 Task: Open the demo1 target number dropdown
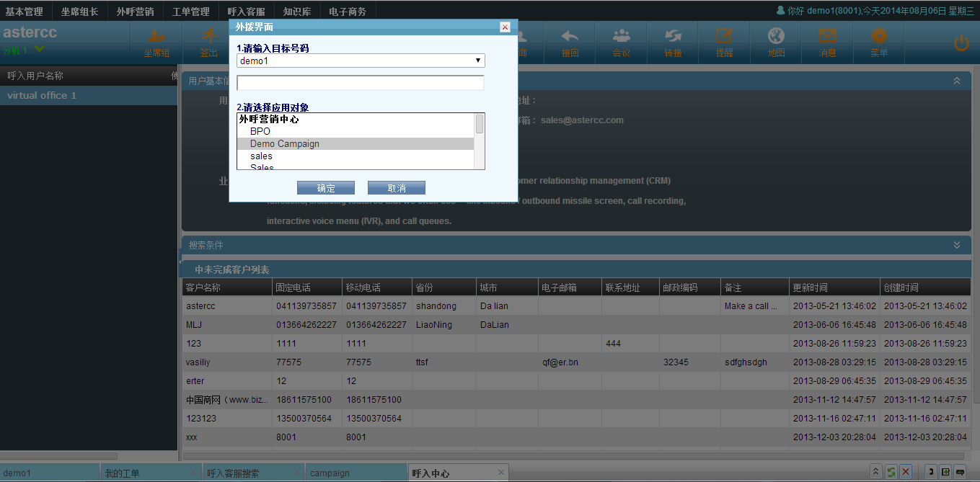tap(361, 61)
